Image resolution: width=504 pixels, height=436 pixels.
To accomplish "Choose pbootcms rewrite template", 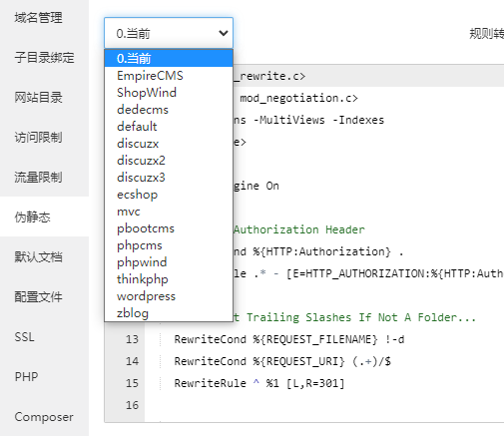I will tap(169, 228).
